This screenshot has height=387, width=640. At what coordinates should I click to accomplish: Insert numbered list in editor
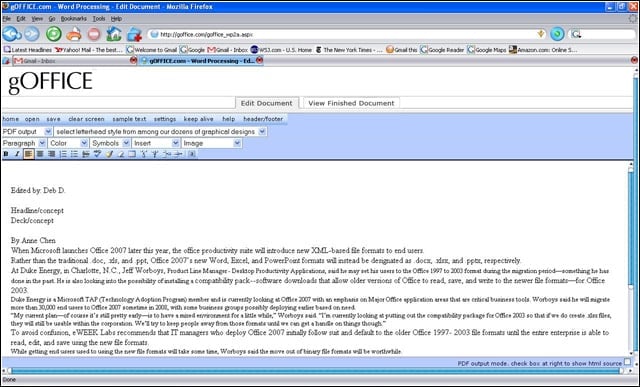[62, 154]
